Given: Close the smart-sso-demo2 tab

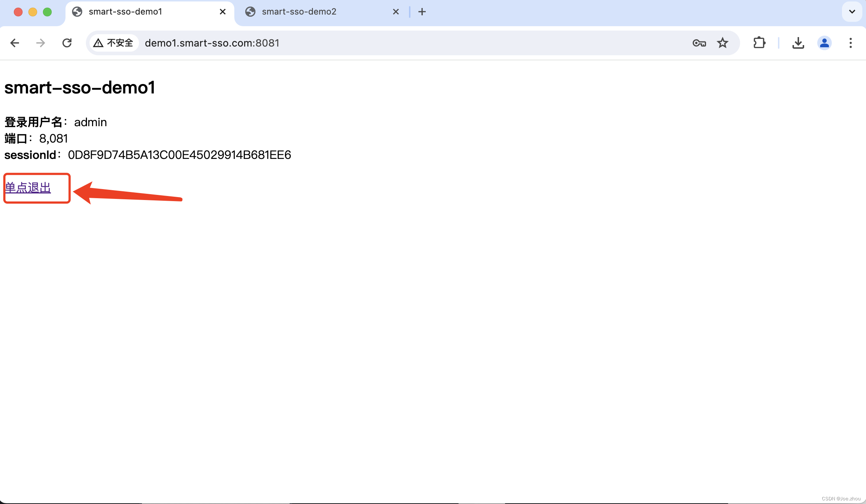Looking at the screenshot, I should pyautogui.click(x=396, y=12).
